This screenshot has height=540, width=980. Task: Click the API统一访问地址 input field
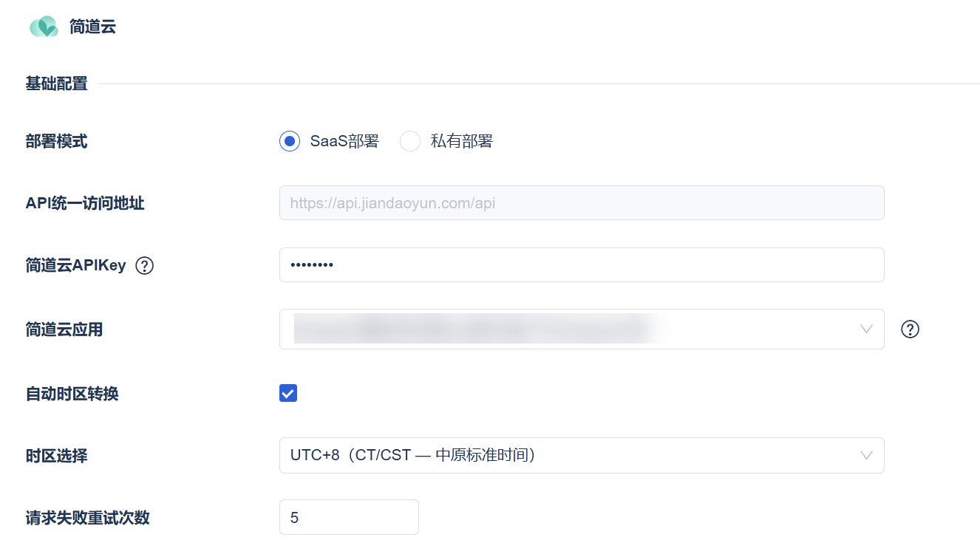pyautogui.click(x=582, y=202)
